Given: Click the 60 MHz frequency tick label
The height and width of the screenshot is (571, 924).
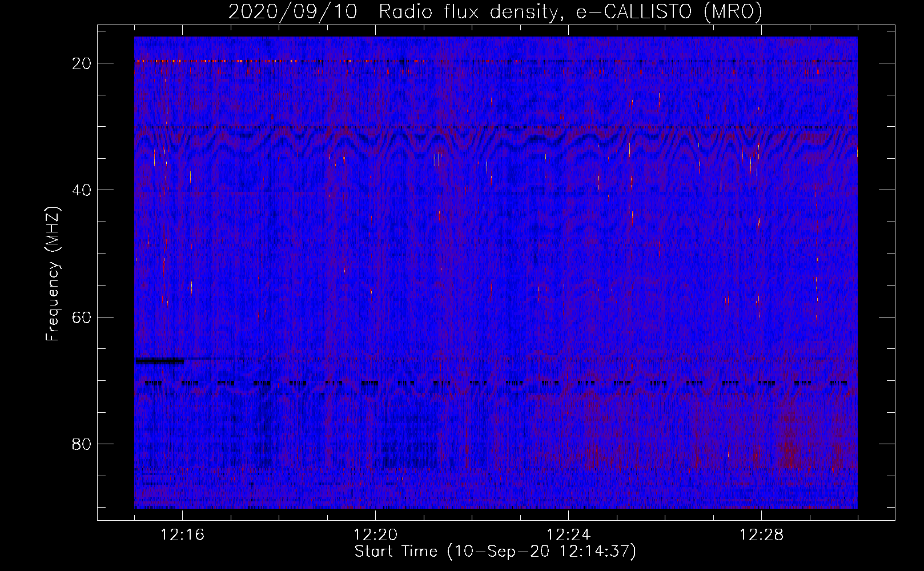Looking at the screenshot, I should pos(82,317).
